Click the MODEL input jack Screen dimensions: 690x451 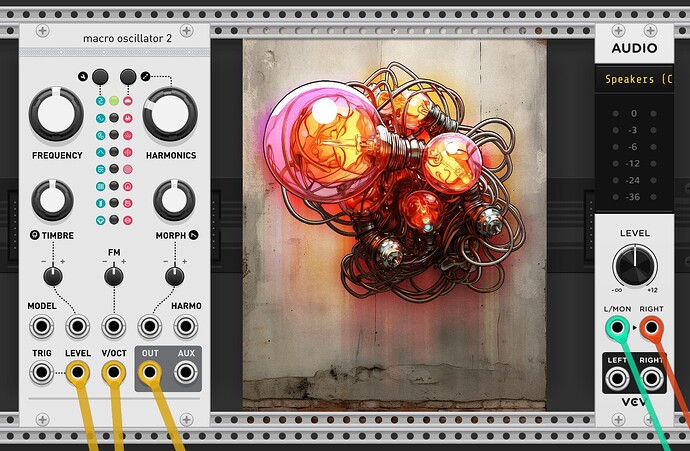41,326
